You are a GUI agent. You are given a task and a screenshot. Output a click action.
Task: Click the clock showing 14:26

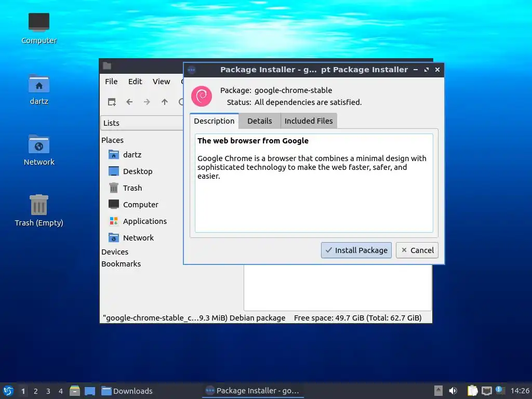point(520,391)
